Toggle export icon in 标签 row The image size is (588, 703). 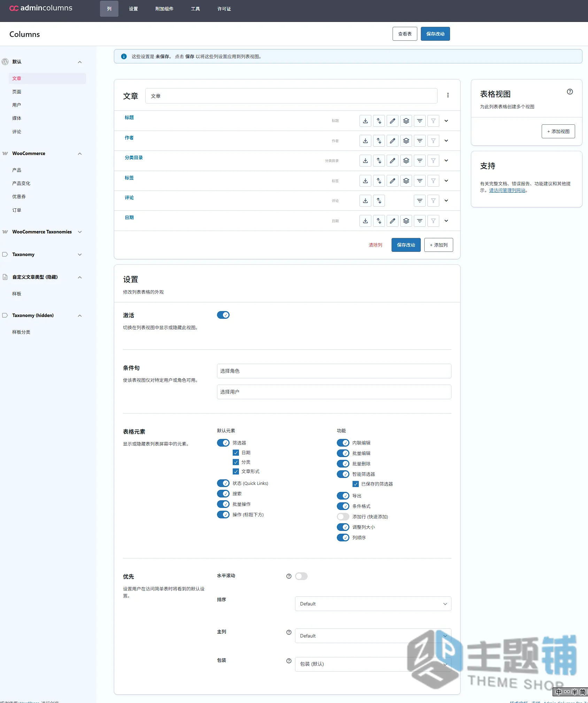point(365,181)
